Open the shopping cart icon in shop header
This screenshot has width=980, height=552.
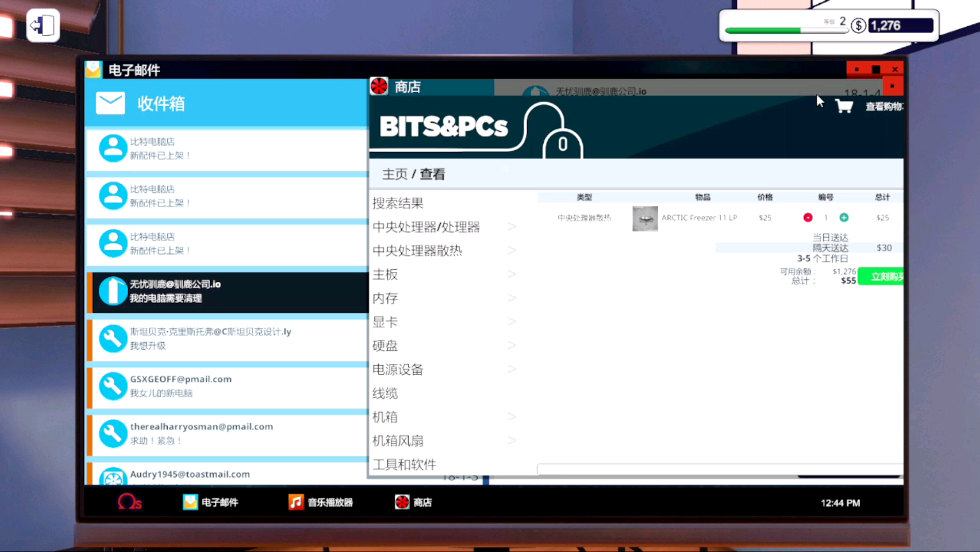pos(843,106)
